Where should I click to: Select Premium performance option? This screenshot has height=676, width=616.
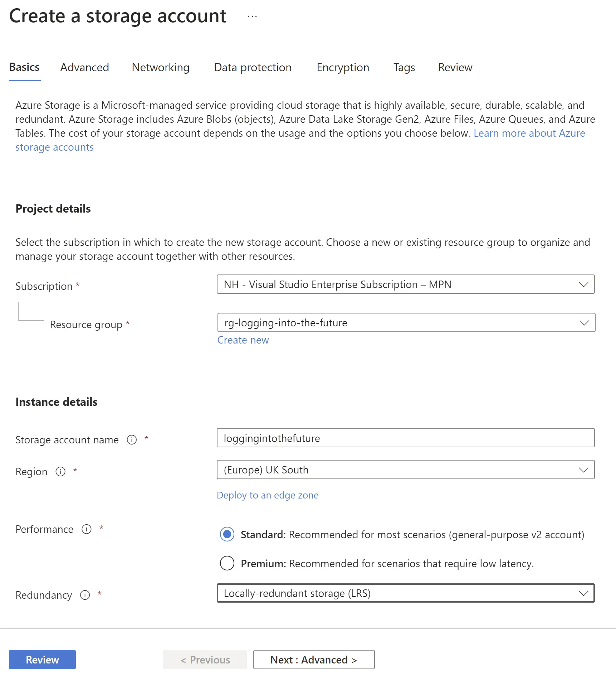pyautogui.click(x=227, y=563)
